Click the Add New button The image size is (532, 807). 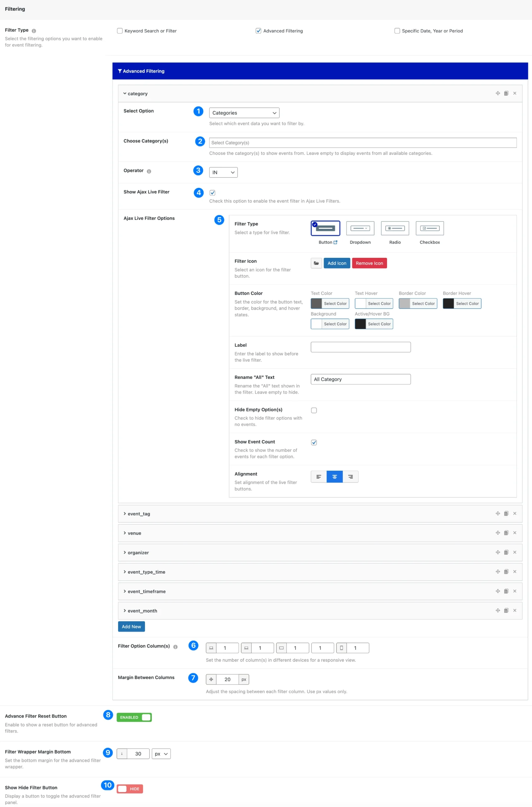pos(131,626)
